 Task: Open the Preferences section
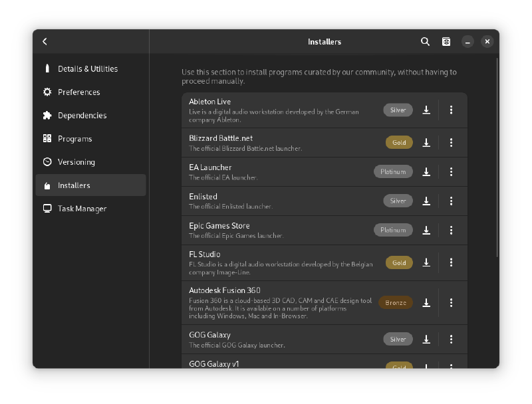pyautogui.click(x=78, y=92)
